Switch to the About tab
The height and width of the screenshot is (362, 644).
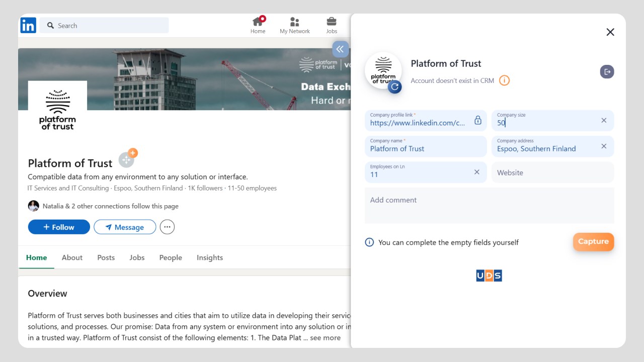72,257
